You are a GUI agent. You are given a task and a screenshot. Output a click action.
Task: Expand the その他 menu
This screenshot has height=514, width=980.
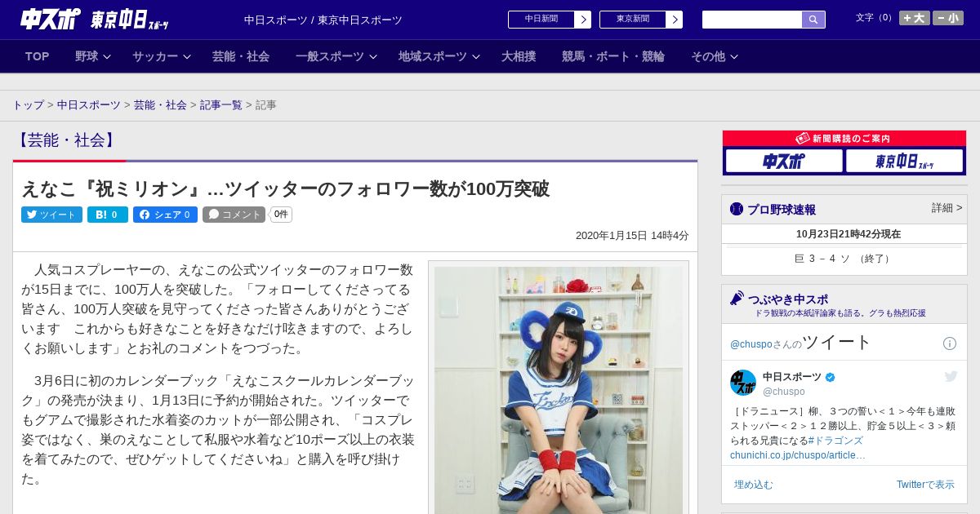[715, 56]
